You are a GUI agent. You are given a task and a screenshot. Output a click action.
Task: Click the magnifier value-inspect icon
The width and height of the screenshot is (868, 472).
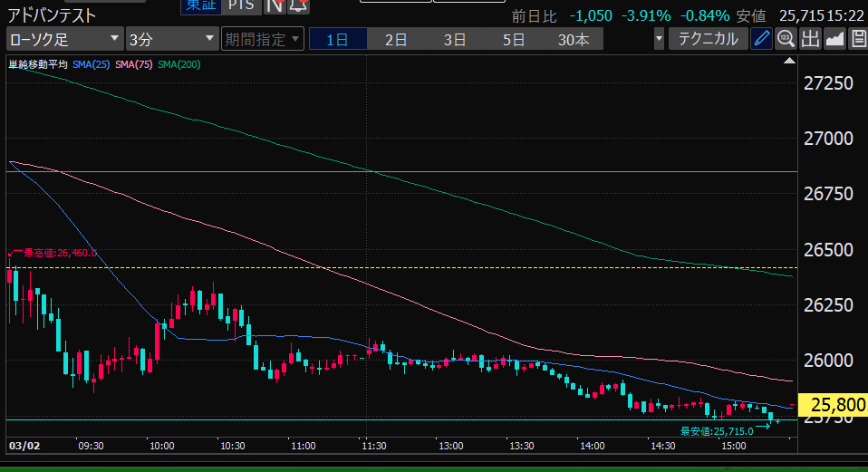point(786,39)
